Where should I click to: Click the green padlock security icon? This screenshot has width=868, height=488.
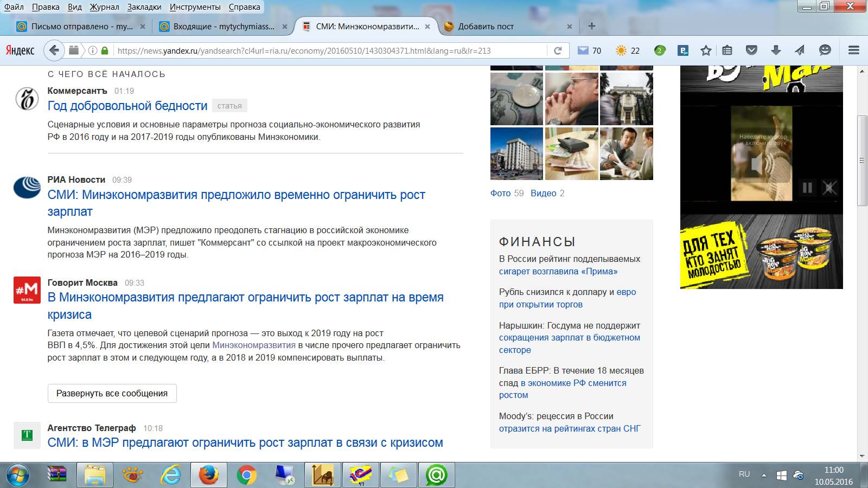[105, 50]
